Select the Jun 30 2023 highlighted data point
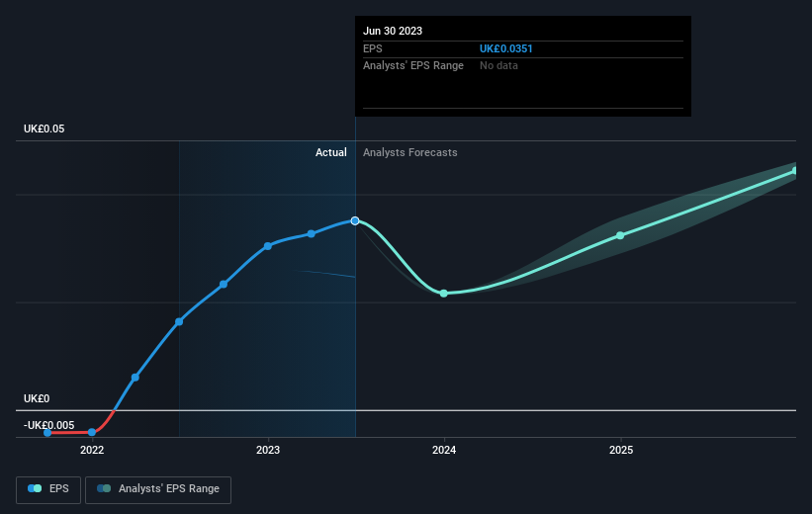 pyautogui.click(x=355, y=221)
